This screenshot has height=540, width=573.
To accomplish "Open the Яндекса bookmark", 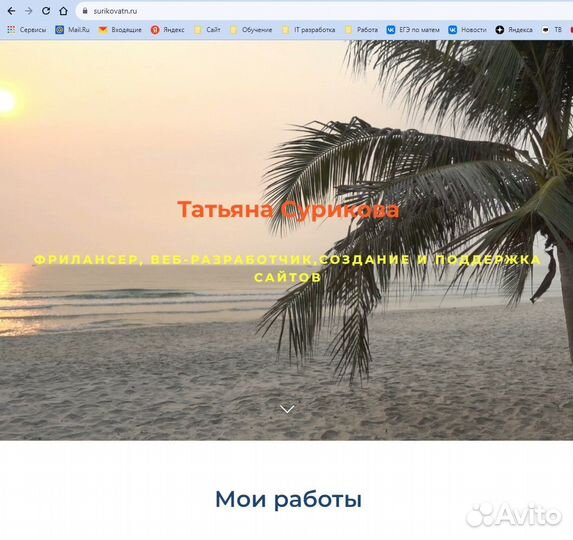I will (x=514, y=30).
